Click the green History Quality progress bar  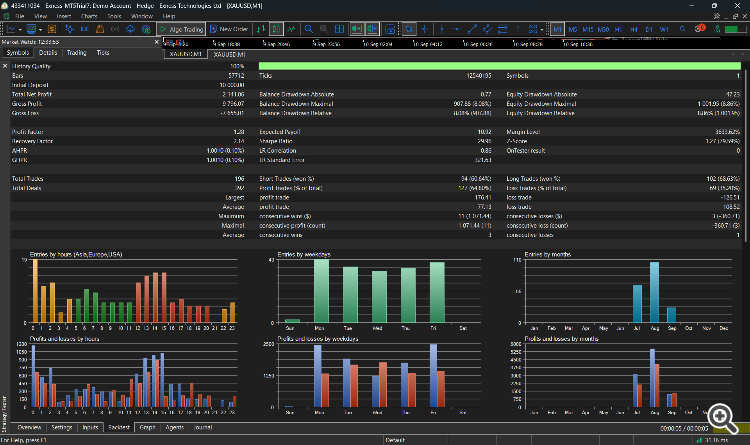tap(500, 66)
